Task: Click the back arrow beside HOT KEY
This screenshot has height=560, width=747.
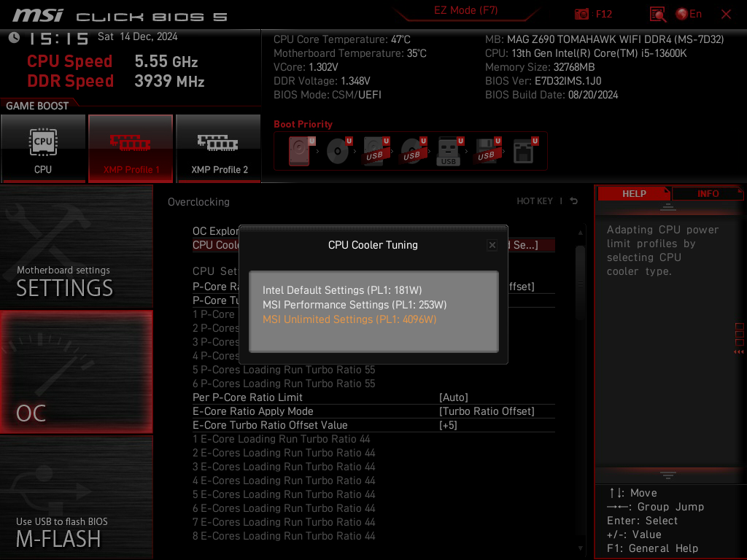Action: click(x=574, y=201)
